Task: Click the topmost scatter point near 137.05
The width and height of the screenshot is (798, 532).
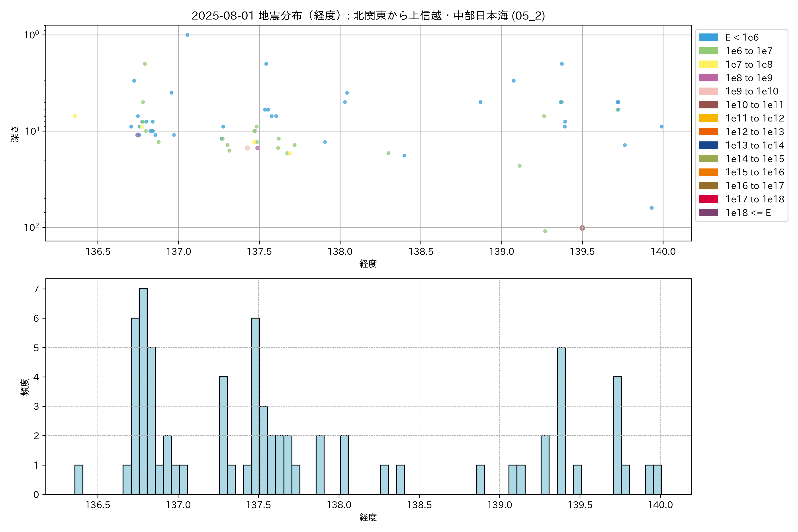Action: coord(187,35)
